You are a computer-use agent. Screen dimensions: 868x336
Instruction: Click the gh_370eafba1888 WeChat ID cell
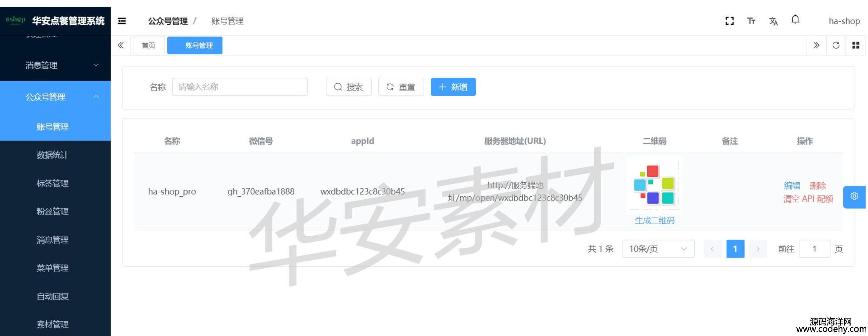[261, 191]
